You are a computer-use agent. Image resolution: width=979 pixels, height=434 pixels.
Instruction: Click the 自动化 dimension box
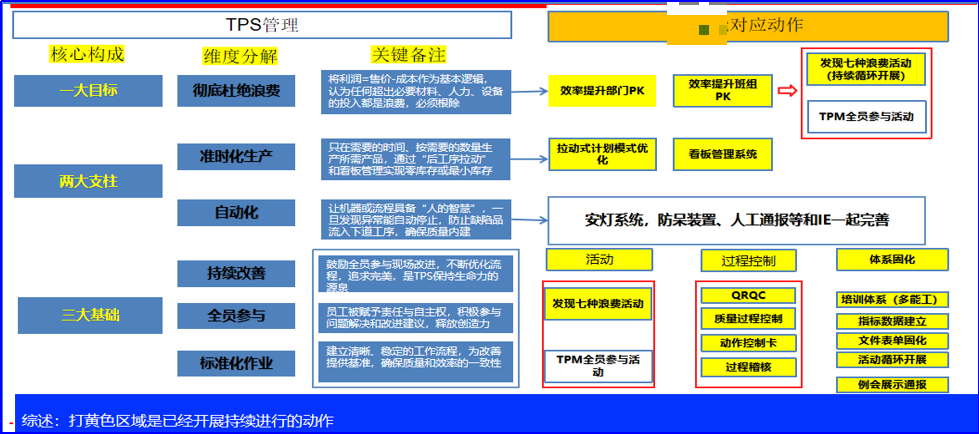(236, 212)
